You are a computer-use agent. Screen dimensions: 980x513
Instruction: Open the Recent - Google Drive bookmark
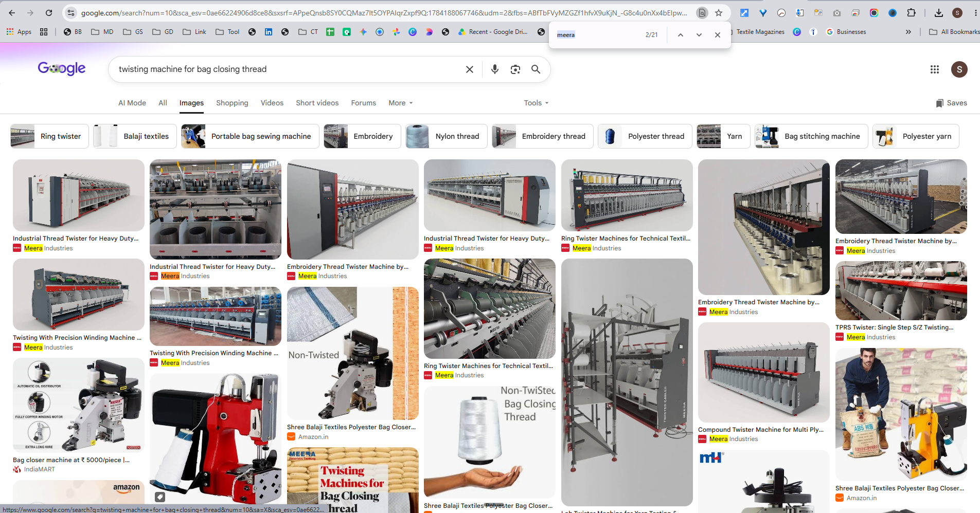(493, 32)
